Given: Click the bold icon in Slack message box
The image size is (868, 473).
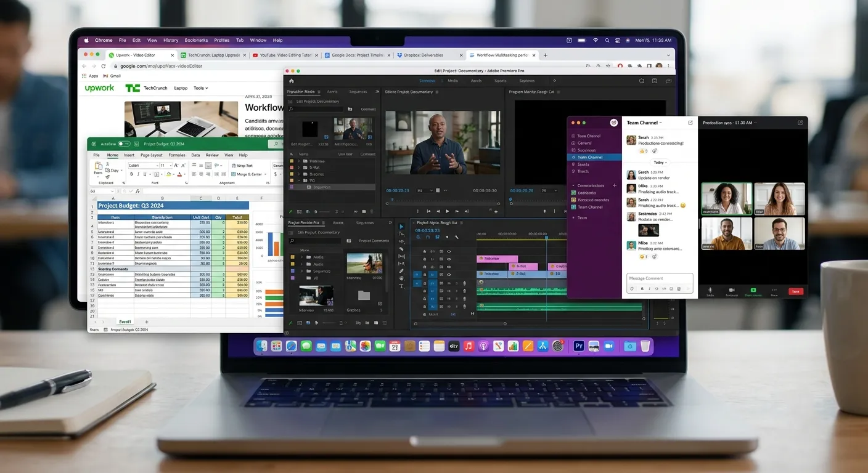Looking at the screenshot, I should (x=642, y=288).
